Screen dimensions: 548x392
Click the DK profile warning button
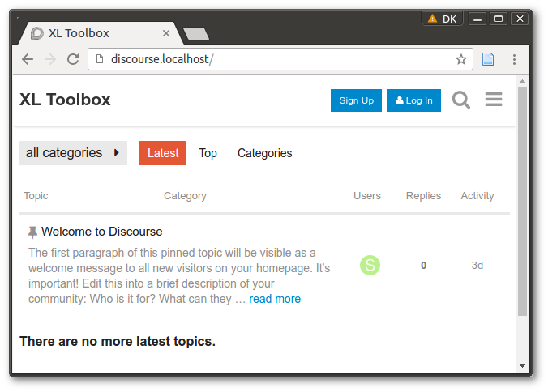tap(443, 19)
